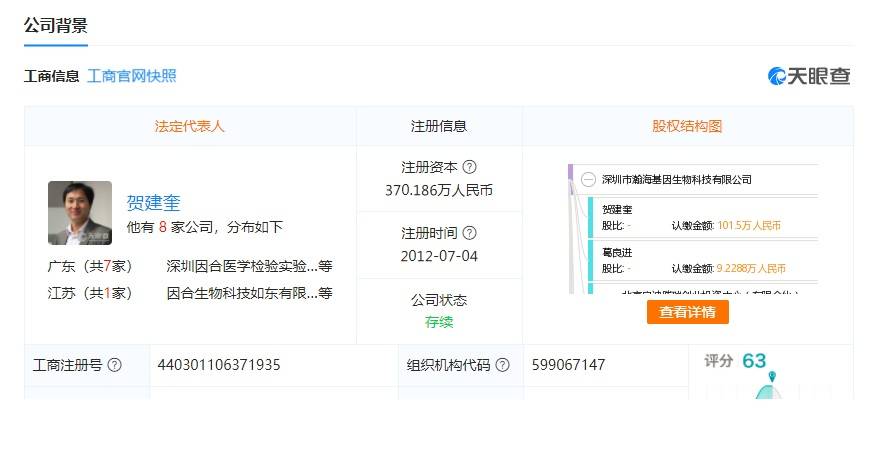Open 贺建奎 legal representative name link
Screen dimensions: 878x460
tap(153, 203)
